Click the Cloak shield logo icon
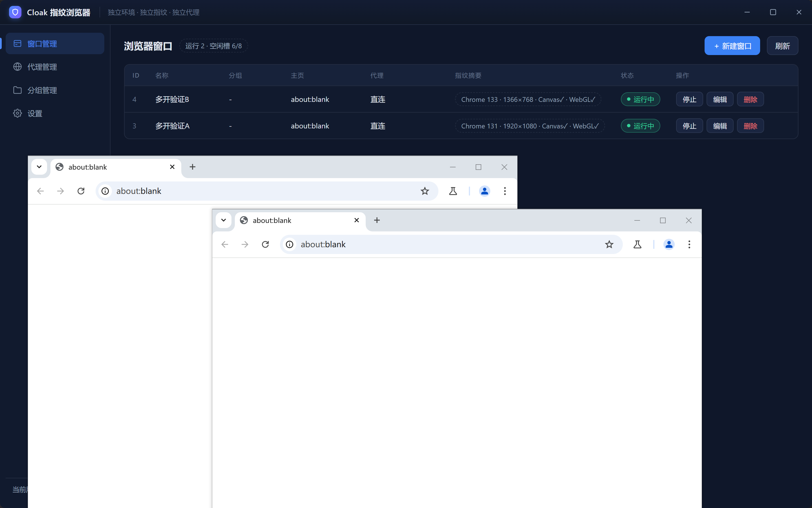Viewport: 812px width, 508px height. point(15,12)
